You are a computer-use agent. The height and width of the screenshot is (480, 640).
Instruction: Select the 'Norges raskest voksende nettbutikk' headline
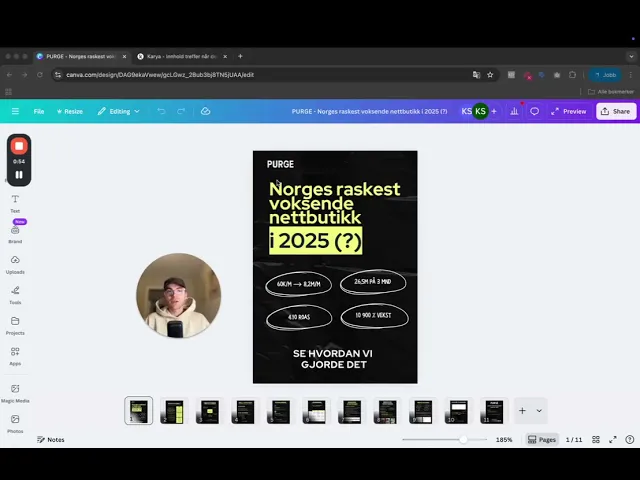point(334,203)
